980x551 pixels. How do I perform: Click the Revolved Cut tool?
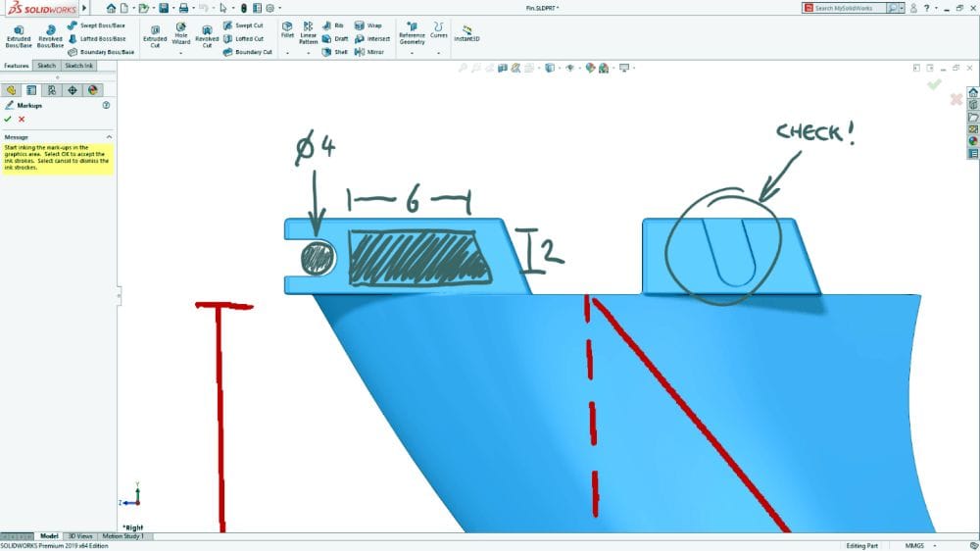(x=207, y=35)
